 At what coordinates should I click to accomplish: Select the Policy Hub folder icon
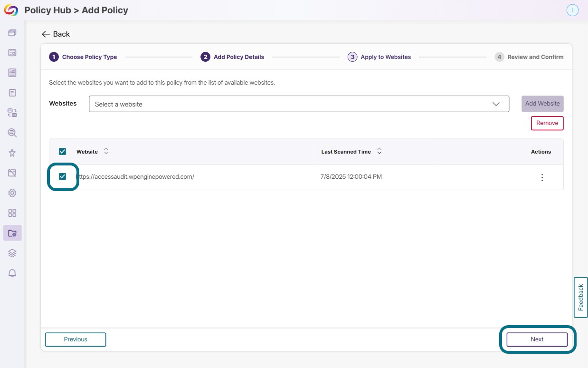[12, 233]
